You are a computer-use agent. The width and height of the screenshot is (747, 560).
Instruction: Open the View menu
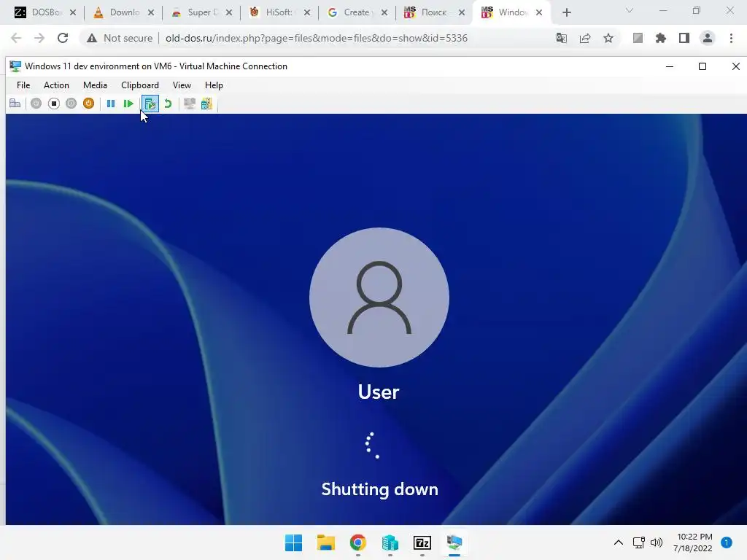[x=182, y=85]
